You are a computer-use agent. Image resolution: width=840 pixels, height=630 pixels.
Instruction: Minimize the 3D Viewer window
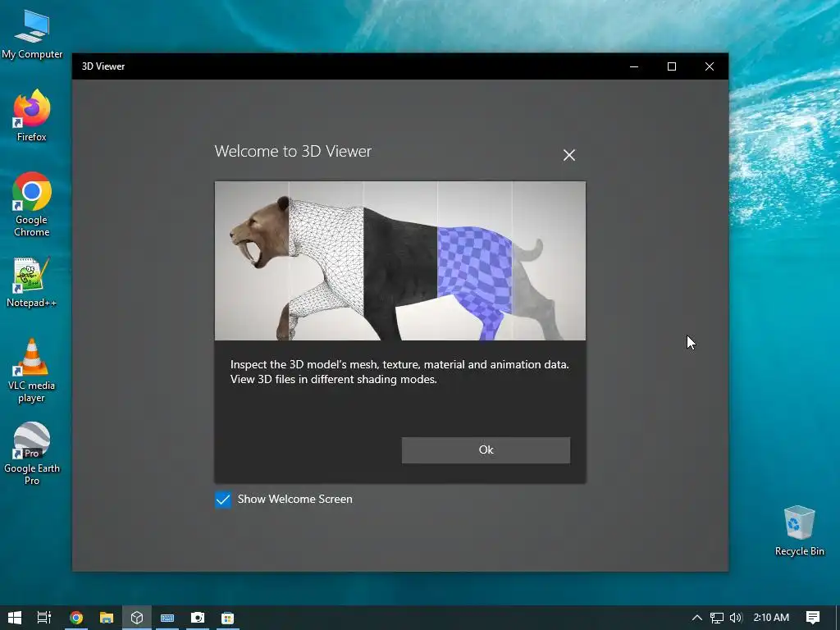pyautogui.click(x=634, y=66)
